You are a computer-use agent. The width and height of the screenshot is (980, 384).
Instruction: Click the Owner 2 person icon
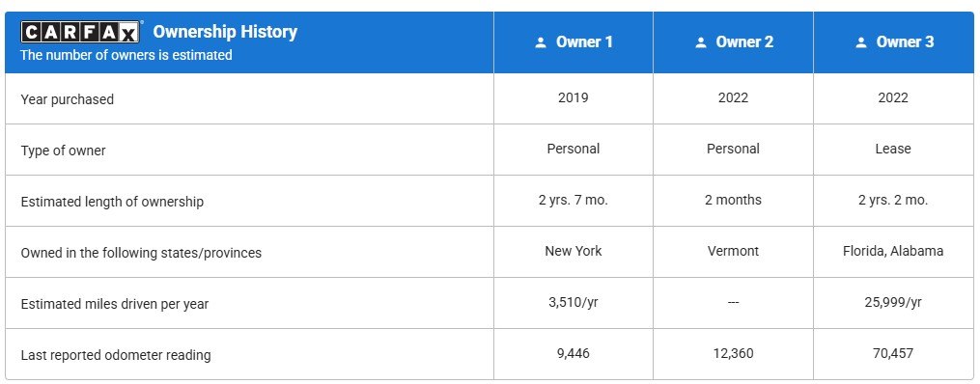[x=701, y=42]
